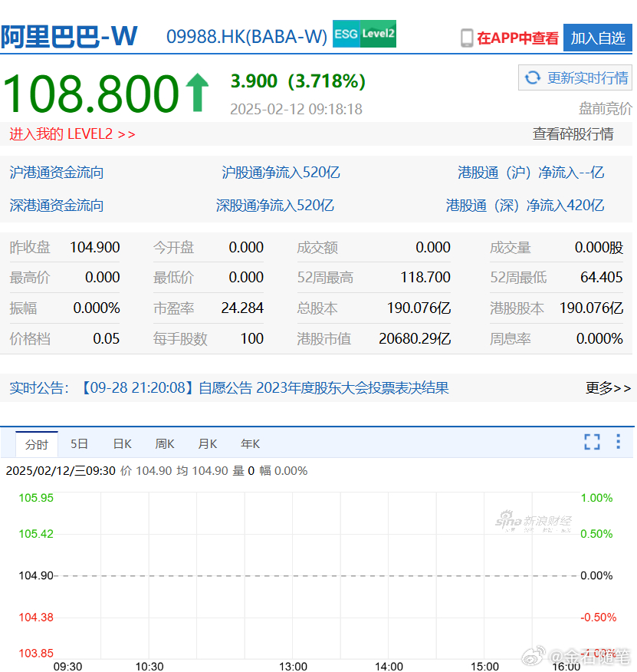Click the Level2 badge icon
Viewport: 637px width, 672px height.
[x=378, y=34]
